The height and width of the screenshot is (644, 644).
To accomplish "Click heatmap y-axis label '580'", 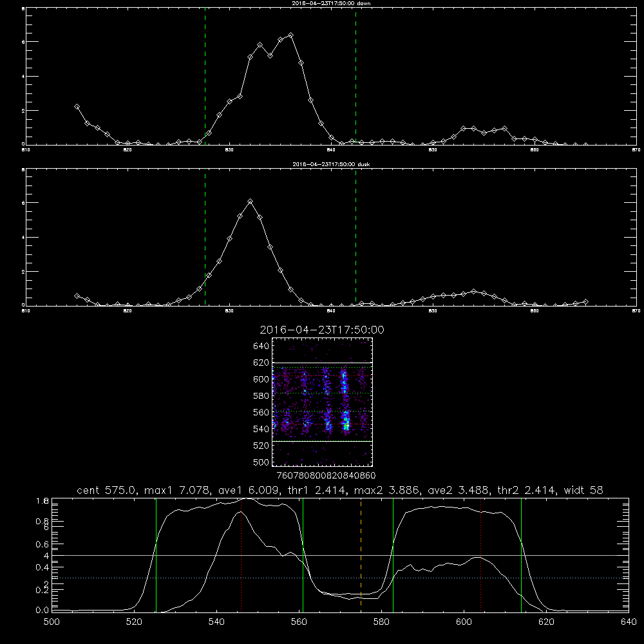I will pyautogui.click(x=261, y=396).
